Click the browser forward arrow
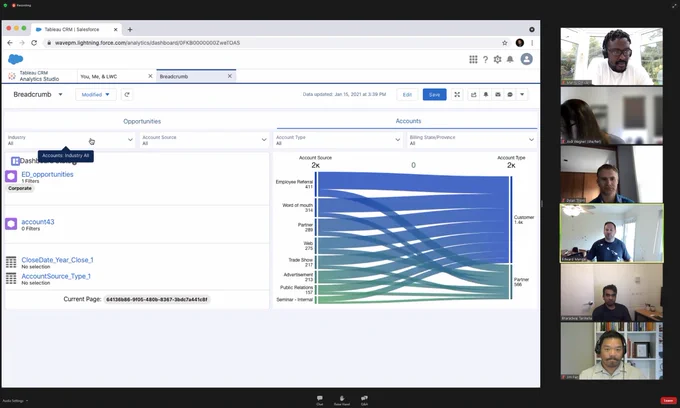The height and width of the screenshot is (408, 680). pos(22,42)
